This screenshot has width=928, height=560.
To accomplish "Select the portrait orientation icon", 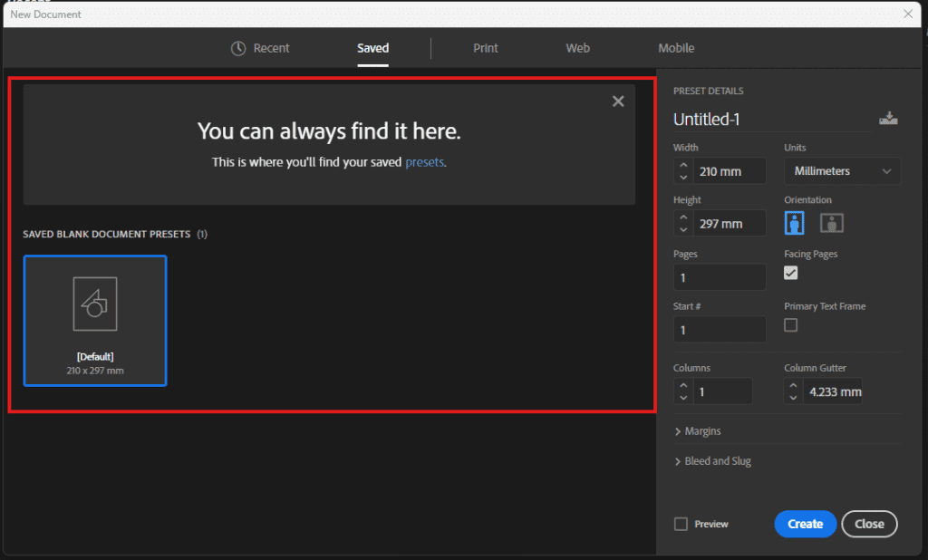I will (x=794, y=222).
